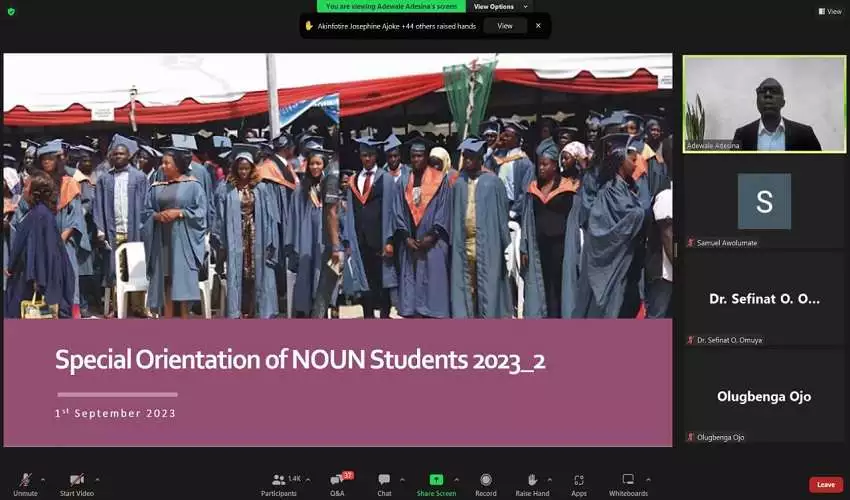850x500 pixels.
Task: Open Whiteboards from the toolbar
Action: click(x=628, y=484)
